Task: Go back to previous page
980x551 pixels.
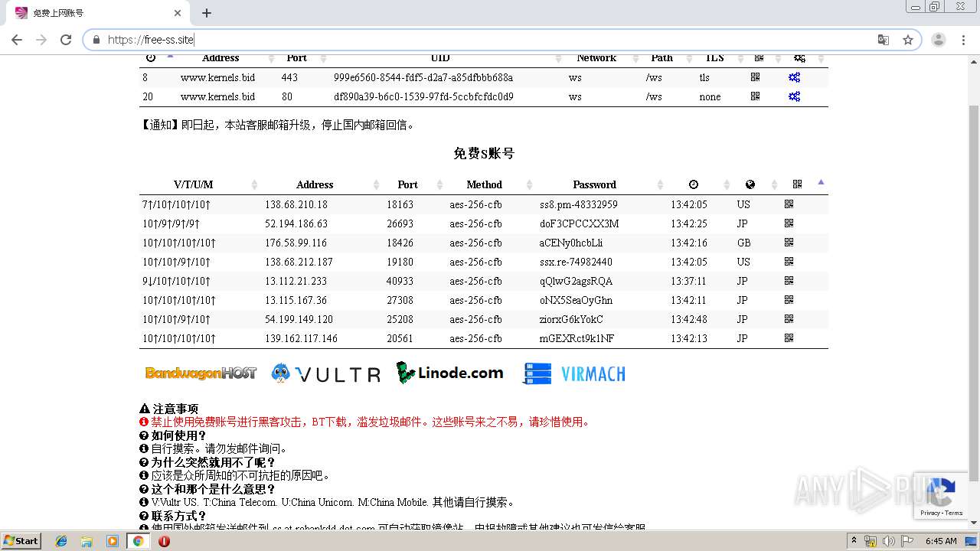Action: [x=17, y=40]
